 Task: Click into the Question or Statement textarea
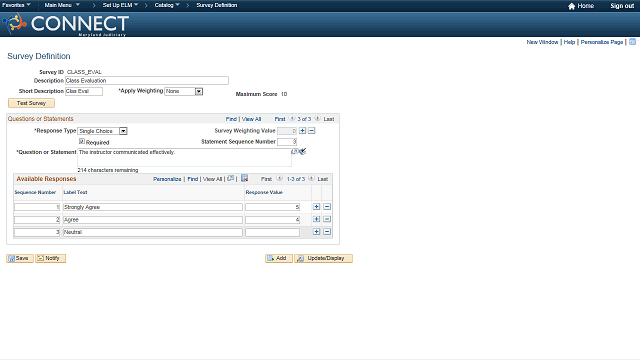pos(184,157)
